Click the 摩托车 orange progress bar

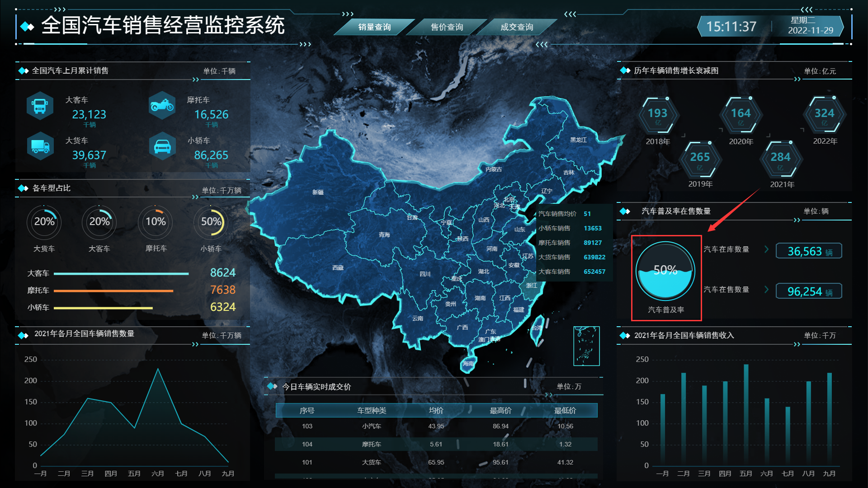pyautogui.click(x=113, y=291)
